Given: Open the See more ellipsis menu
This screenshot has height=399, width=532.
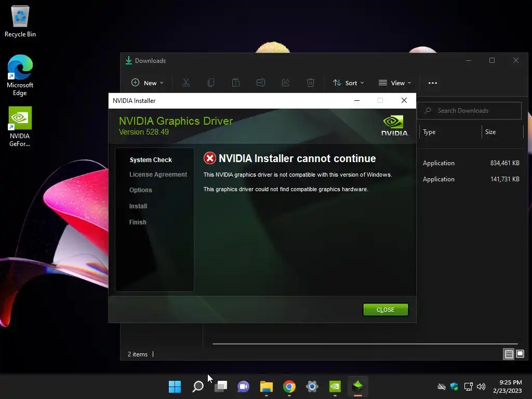Looking at the screenshot, I should (433, 83).
